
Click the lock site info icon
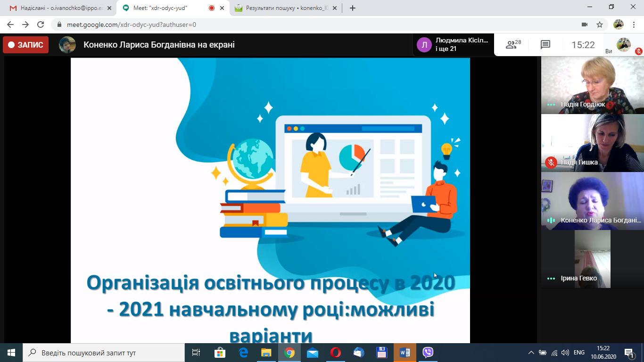(59, 25)
